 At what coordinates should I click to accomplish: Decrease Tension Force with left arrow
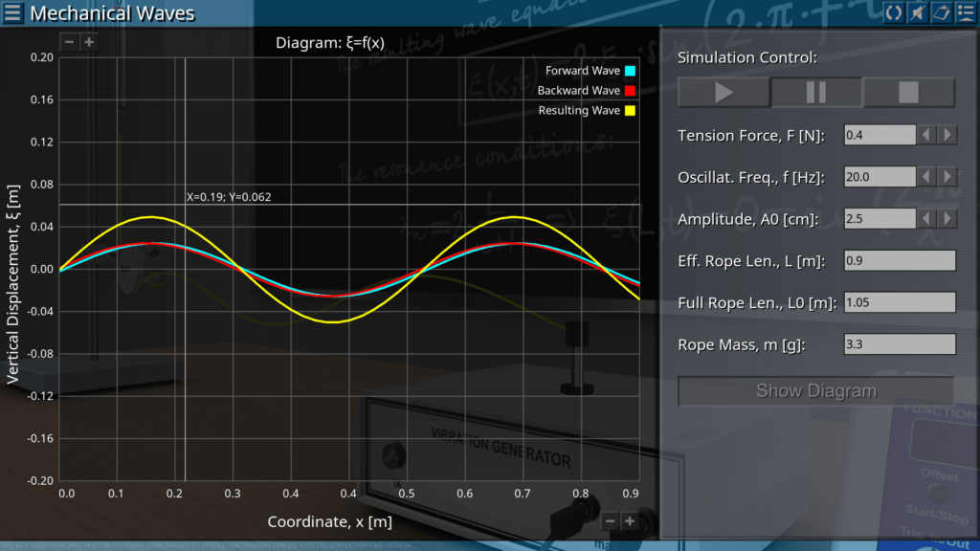(926, 135)
